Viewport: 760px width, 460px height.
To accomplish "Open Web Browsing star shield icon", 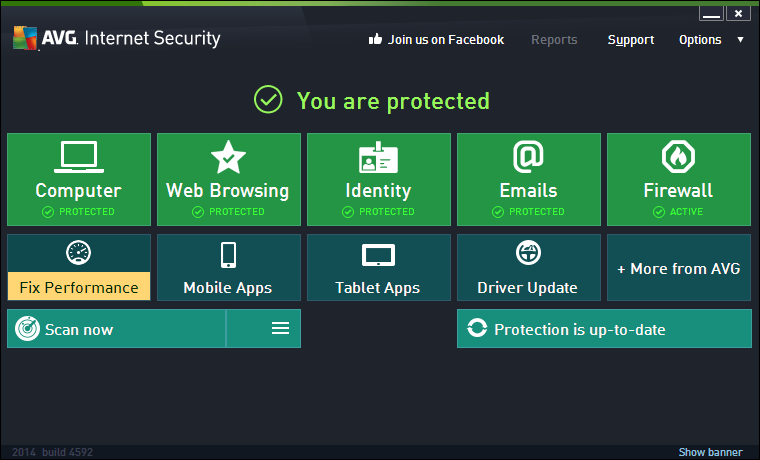I will coord(228,156).
